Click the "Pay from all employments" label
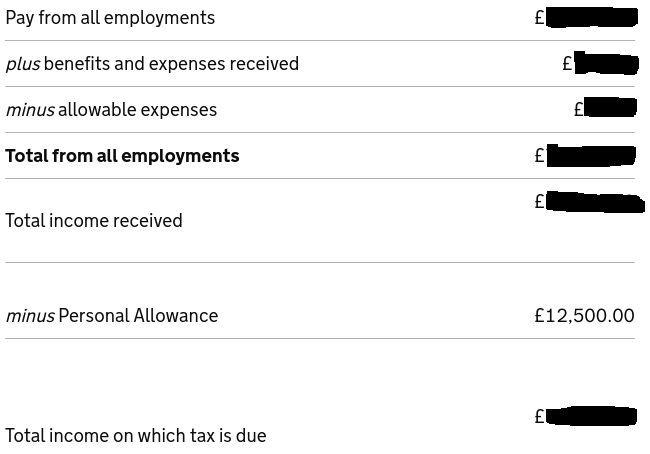650x454 pixels. click(x=110, y=18)
